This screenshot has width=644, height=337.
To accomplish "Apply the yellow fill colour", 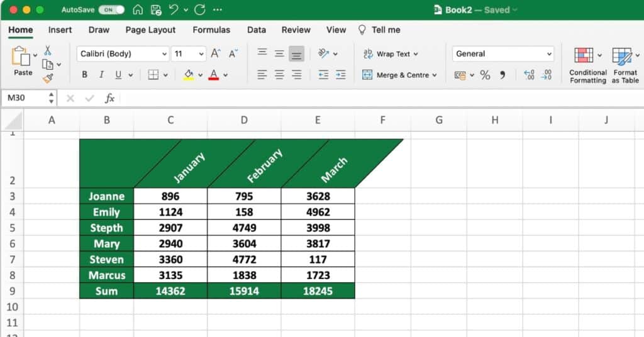I will tap(189, 75).
